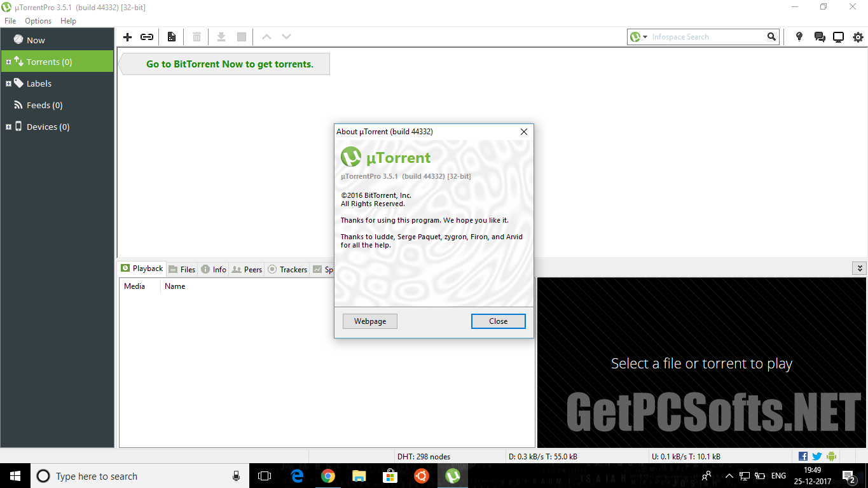Open the Options menu
The height and width of the screenshot is (488, 868).
(38, 21)
